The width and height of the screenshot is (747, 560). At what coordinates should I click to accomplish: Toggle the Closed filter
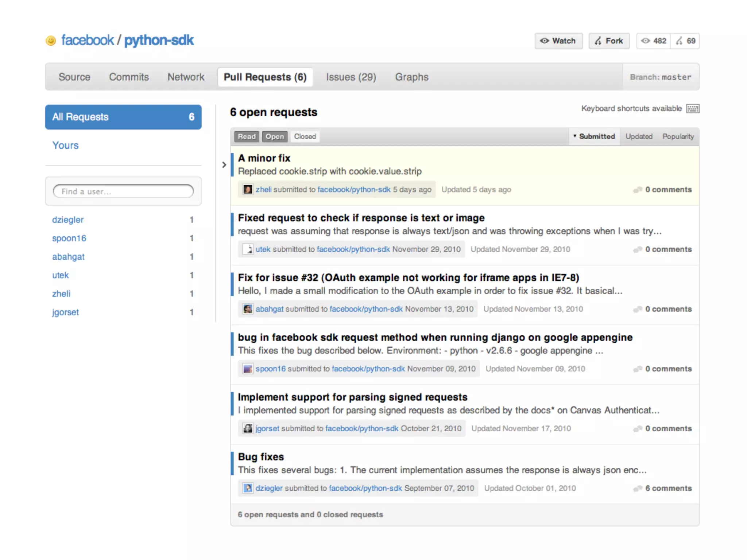tap(305, 136)
